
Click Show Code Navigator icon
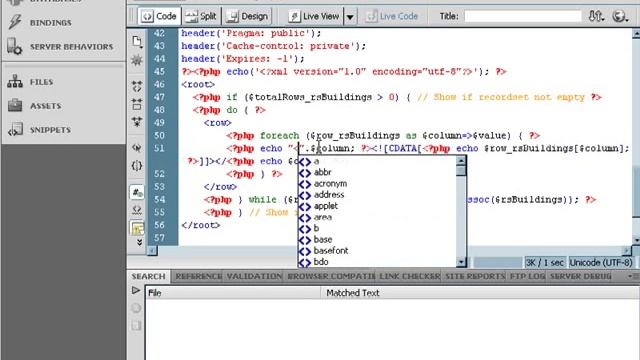[x=137, y=60]
